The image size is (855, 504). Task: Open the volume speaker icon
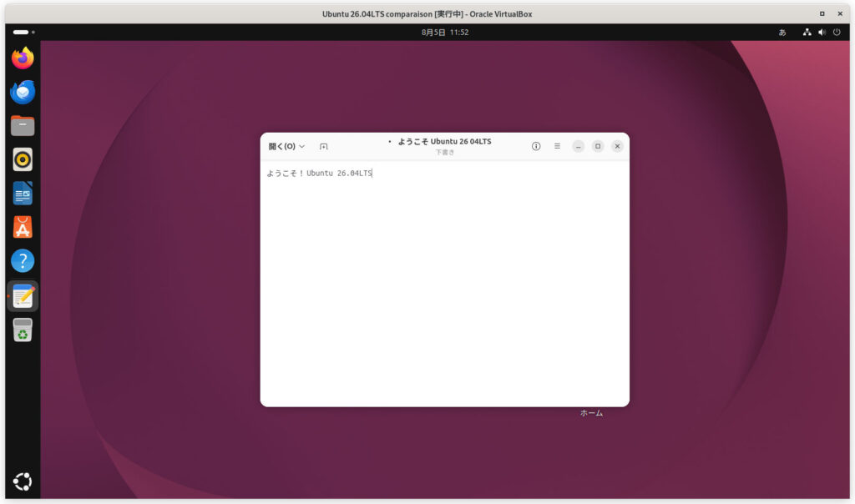coord(822,33)
